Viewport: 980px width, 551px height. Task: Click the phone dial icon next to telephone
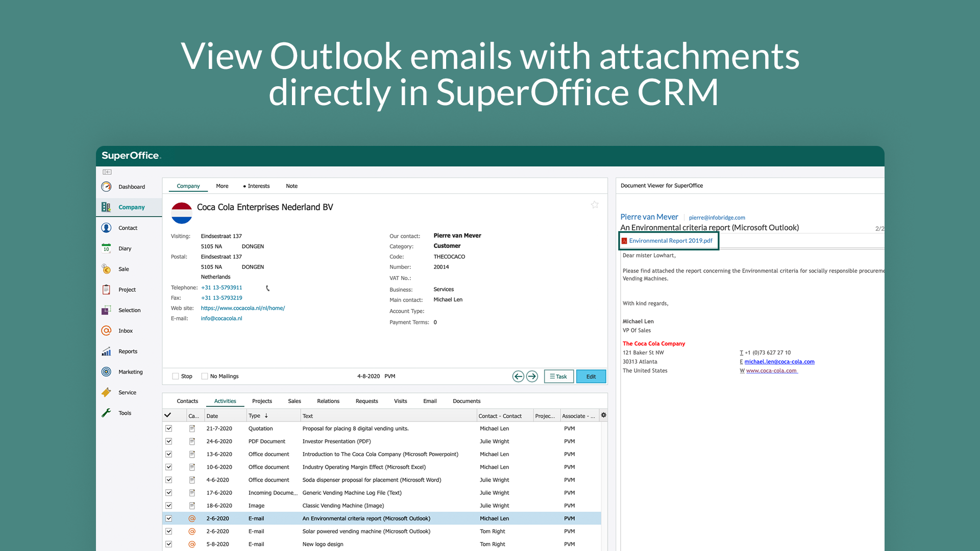[x=267, y=288]
